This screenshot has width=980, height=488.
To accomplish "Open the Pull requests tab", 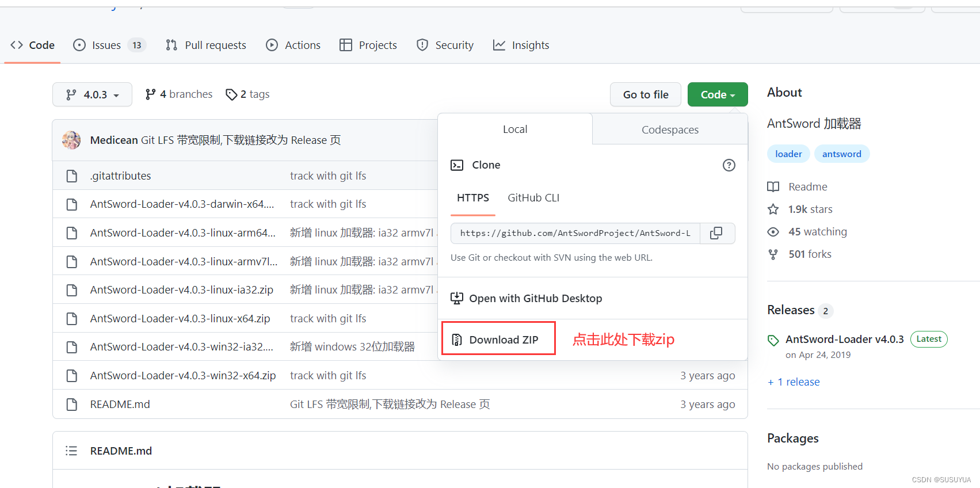I will click(x=205, y=45).
